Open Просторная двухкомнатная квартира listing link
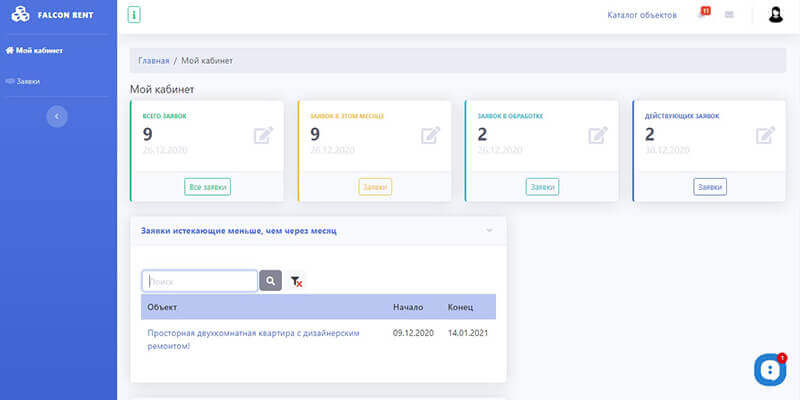Image resolution: width=800 pixels, height=400 pixels. (x=254, y=339)
